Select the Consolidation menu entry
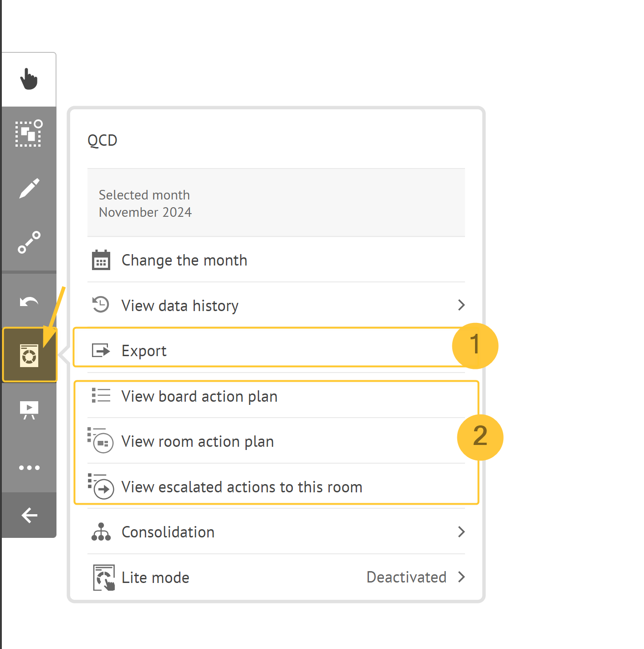This screenshot has width=644, height=649. (276, 531)
